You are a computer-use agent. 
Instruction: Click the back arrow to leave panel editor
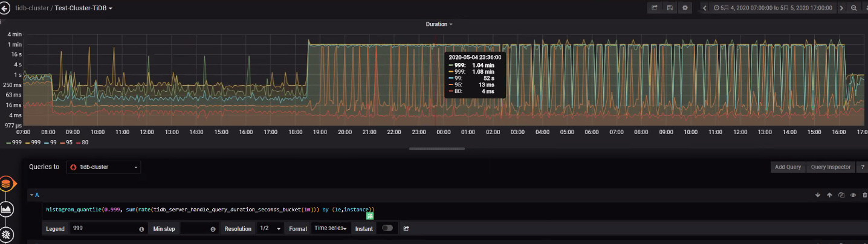click(6, 8)
